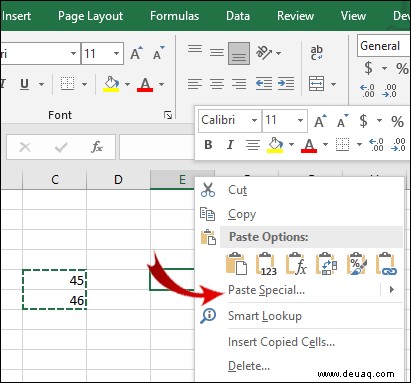Switch to the Formulas tab
This screenshot has width=411, height=383.
[174, 16]
